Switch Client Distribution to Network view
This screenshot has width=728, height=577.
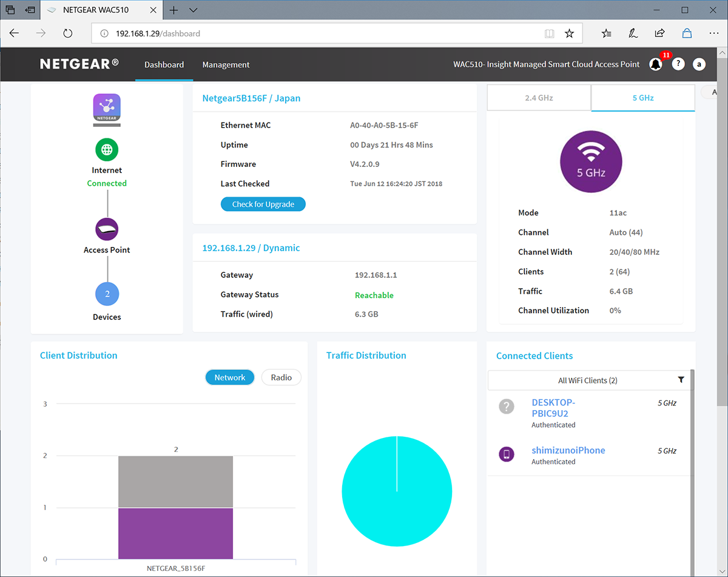click(230, 377)
